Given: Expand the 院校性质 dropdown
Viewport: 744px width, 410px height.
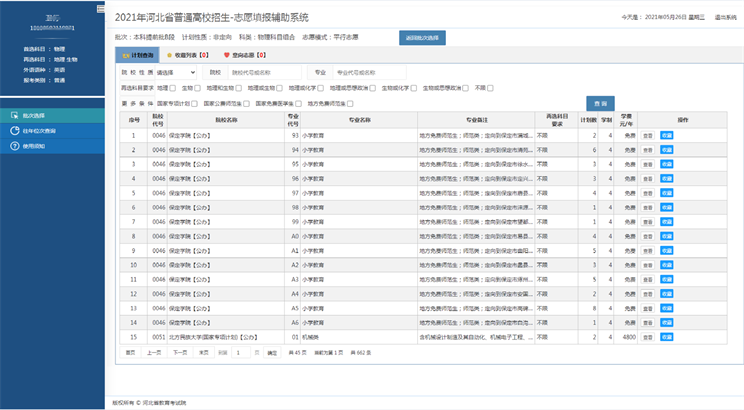Looking at the screenshot, I should pos(175,73).
